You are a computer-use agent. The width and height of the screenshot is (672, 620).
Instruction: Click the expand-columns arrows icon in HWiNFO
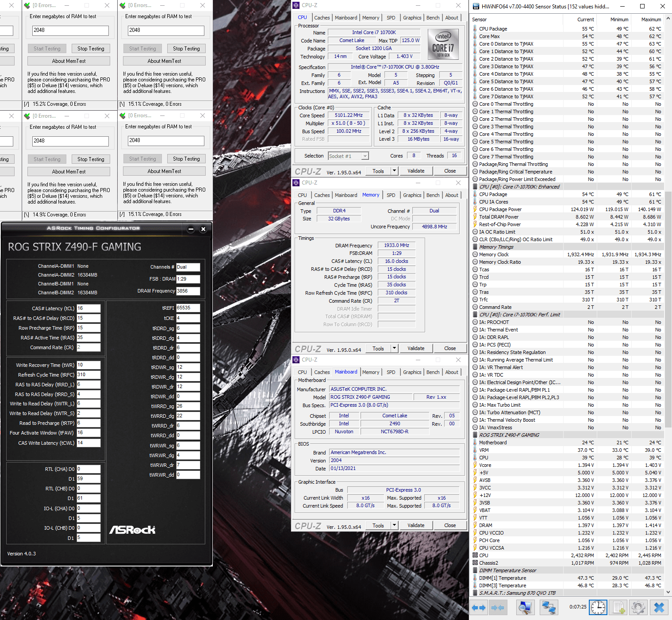pos(478,608)
